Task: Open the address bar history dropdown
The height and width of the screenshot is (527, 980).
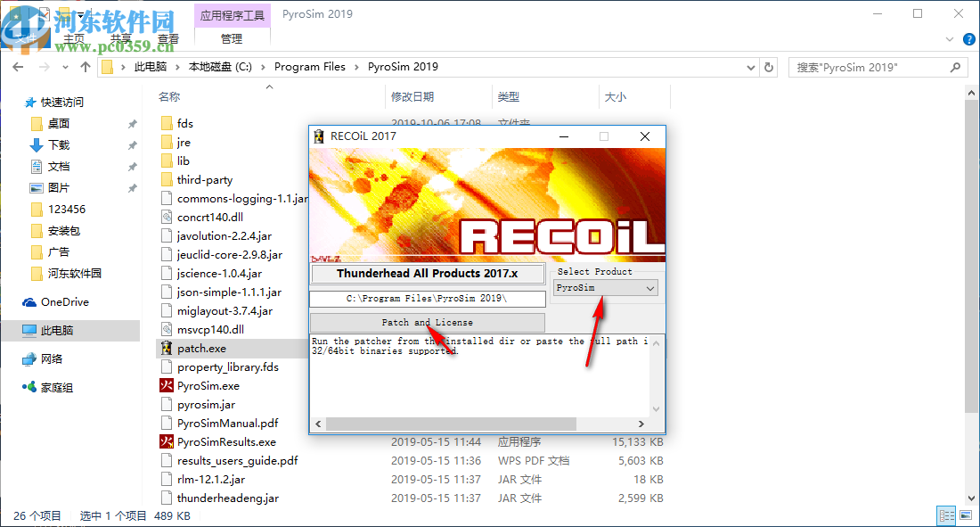Action: click(749, 67)
